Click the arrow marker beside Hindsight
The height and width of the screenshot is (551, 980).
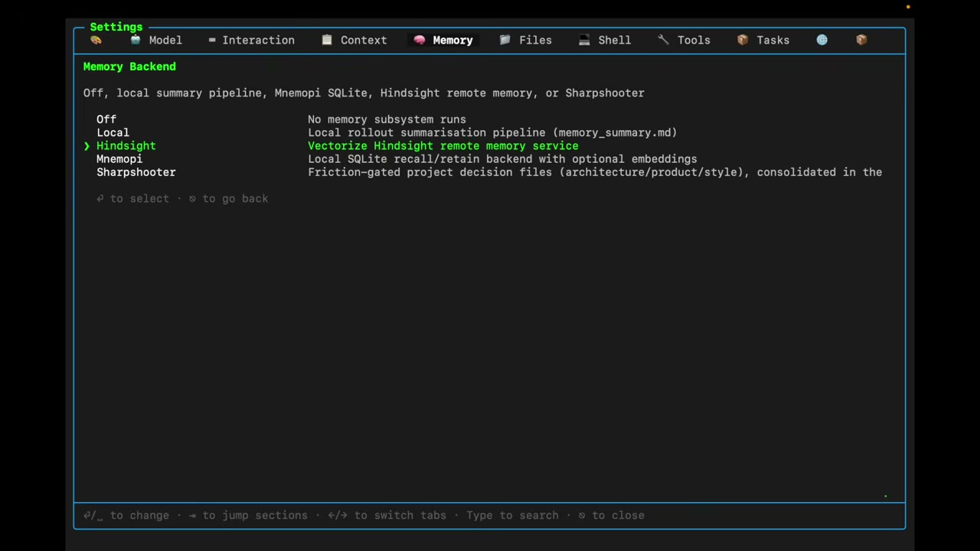coord(87,145)
